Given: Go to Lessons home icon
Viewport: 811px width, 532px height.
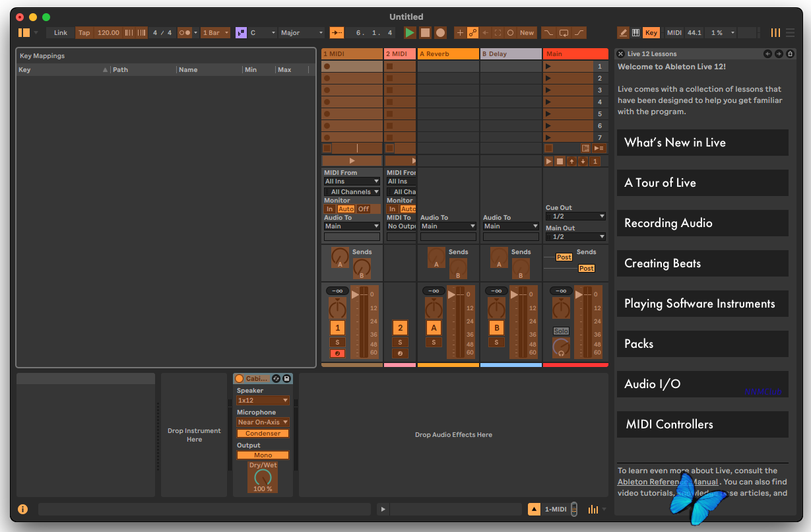Looking at the screenshot, I should click(x=790, y=53).
